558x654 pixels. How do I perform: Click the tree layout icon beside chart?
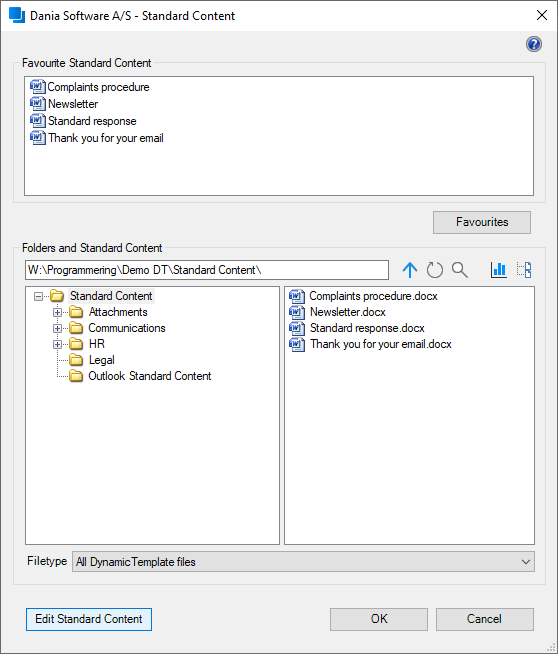(x=524, y=270)
